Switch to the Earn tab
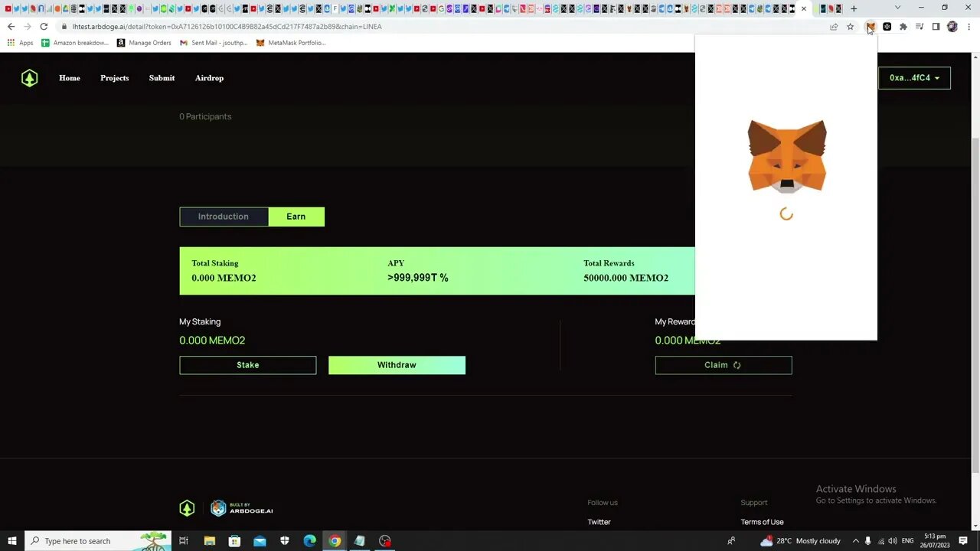This screenshot has width=980, height=551. [296, 217]
